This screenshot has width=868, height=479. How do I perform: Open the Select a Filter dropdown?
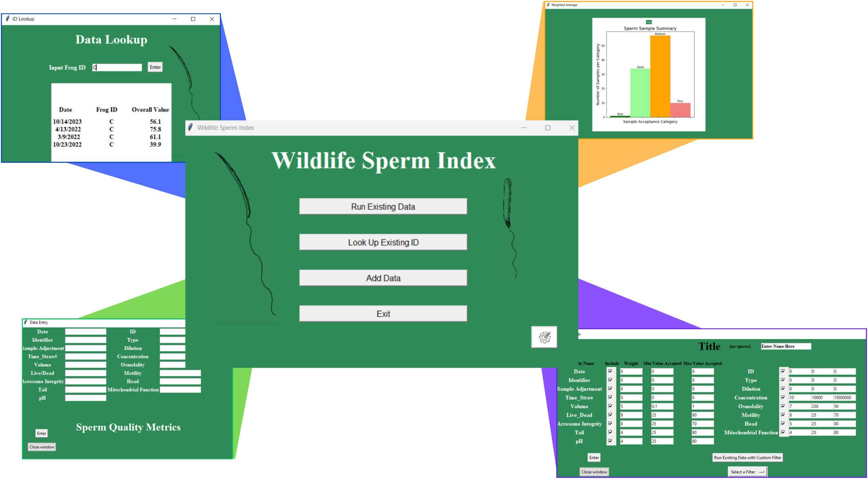pos(747,472)
